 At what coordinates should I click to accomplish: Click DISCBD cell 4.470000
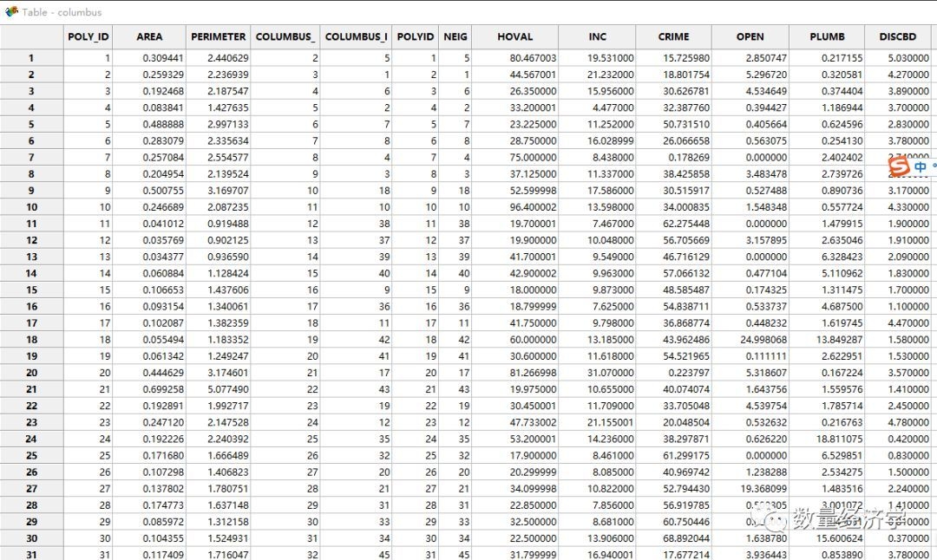(x=898, y=323)
